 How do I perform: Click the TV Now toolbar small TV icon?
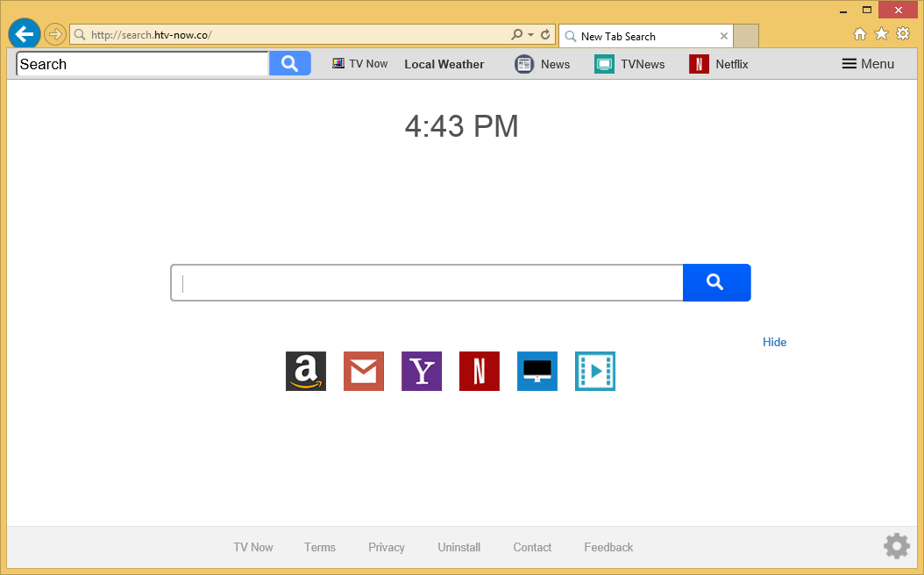(x=338, y=63)
